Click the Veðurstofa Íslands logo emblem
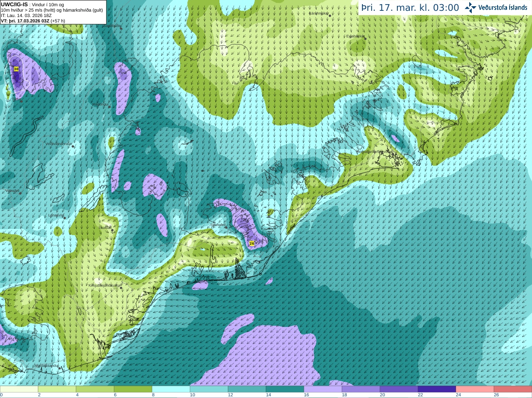Viewport: 532px width, 398px height. click(470, 7)
